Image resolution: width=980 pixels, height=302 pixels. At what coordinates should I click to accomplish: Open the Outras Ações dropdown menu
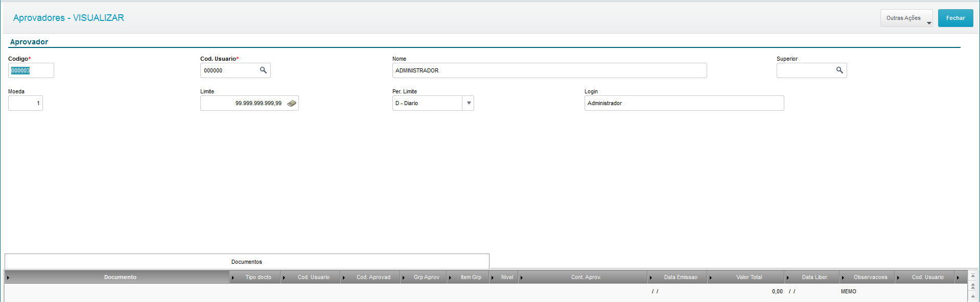point(906,18)
